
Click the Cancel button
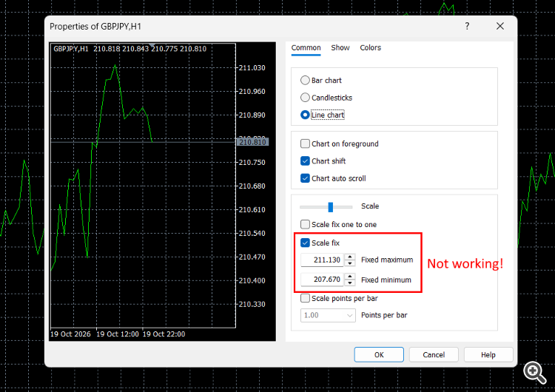point(434,354)
